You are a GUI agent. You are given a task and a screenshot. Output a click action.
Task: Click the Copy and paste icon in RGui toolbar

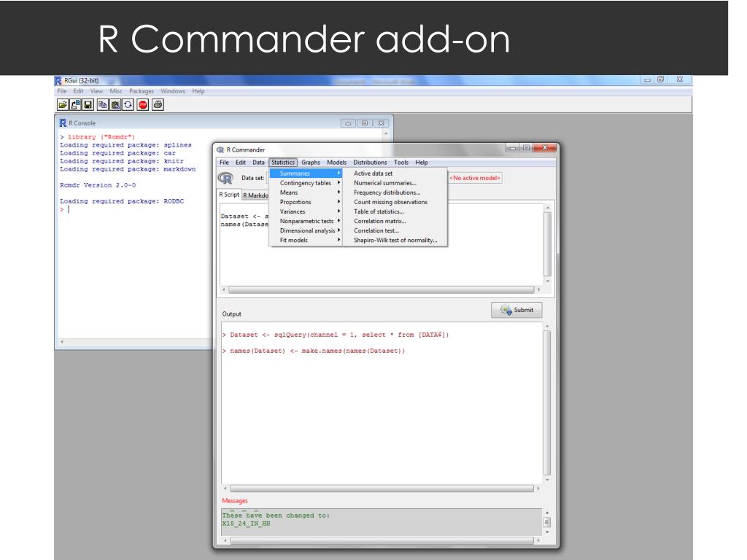click(128, 105)
